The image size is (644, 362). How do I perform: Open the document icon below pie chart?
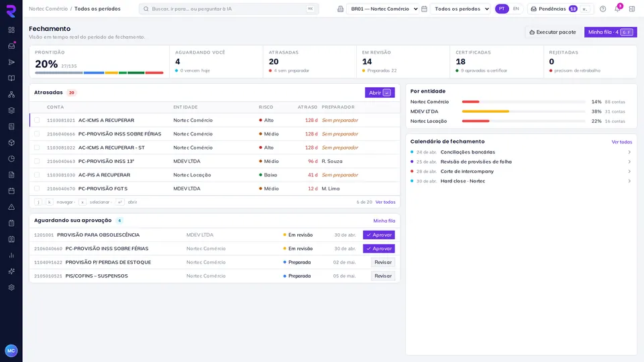click(x=11, y=175)
